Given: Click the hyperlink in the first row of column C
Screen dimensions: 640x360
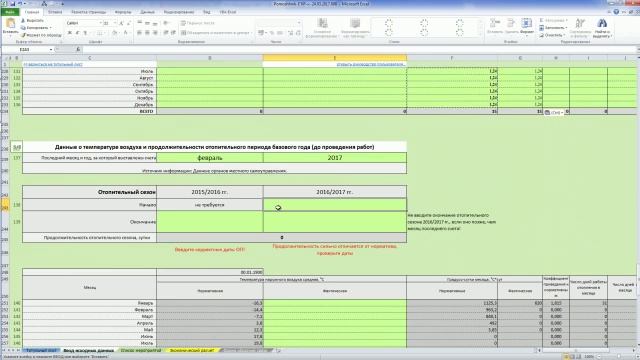Looking at the screenshot, I should [x=53, y=64].
